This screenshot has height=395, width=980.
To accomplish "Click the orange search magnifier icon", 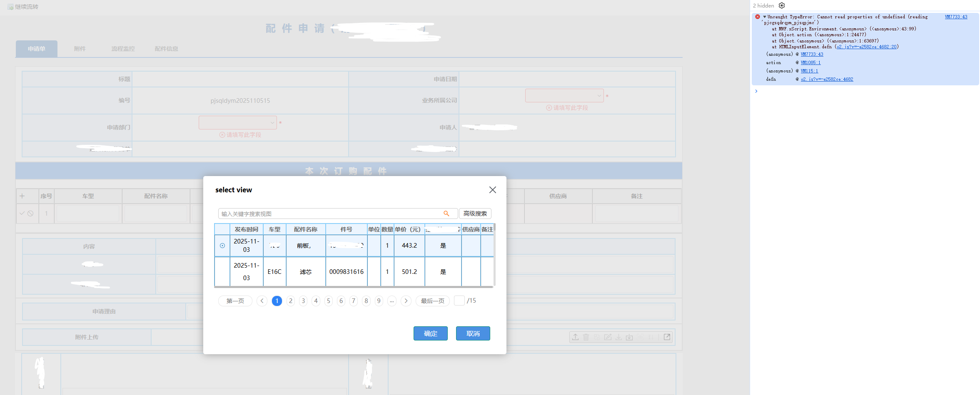I will 446,214.
